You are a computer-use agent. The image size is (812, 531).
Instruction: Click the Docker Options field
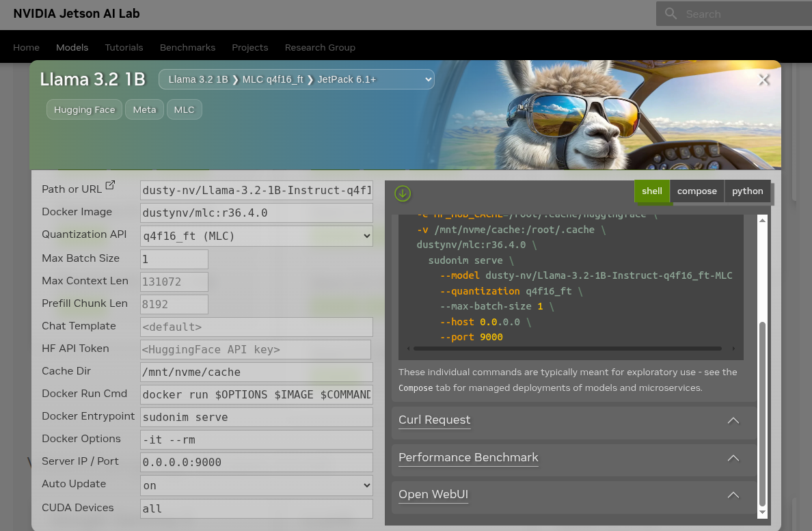point(256,440)
